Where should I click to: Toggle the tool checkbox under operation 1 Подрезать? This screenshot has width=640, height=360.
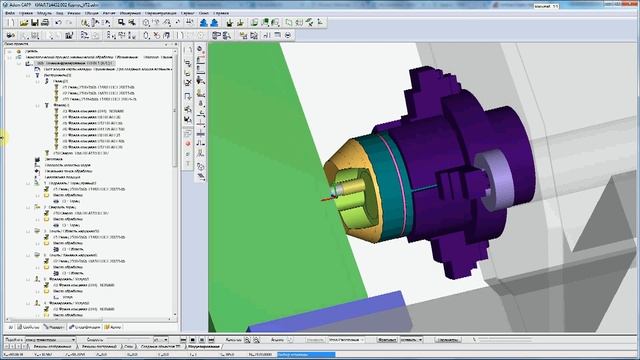click(47, 189)
